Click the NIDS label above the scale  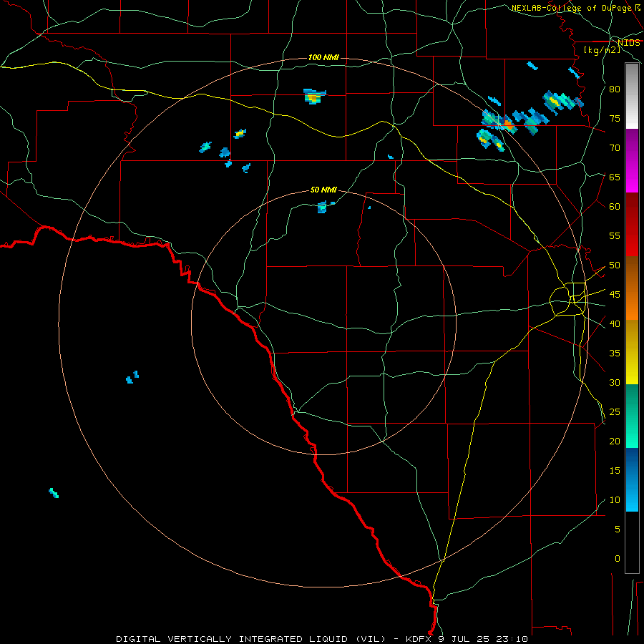tap(629, 43)
